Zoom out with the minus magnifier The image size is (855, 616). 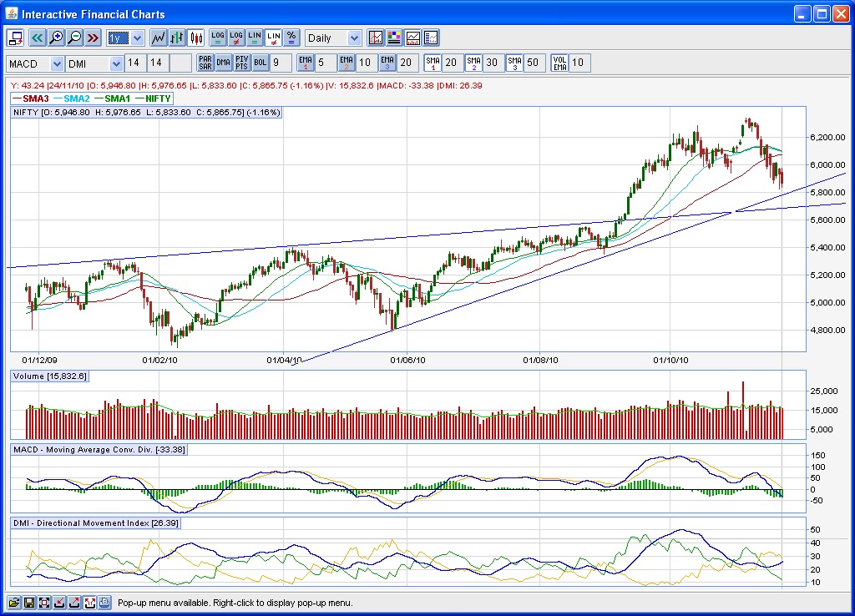tap(74, 38)
